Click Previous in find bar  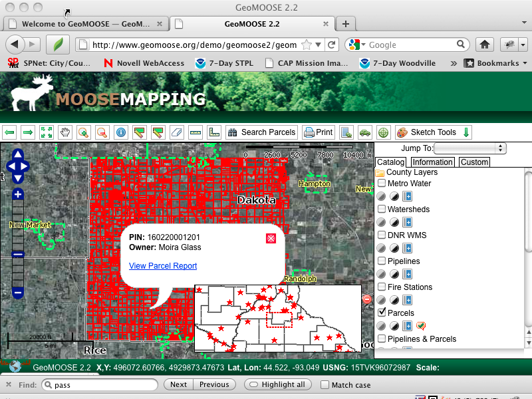(x=214, y=385)
